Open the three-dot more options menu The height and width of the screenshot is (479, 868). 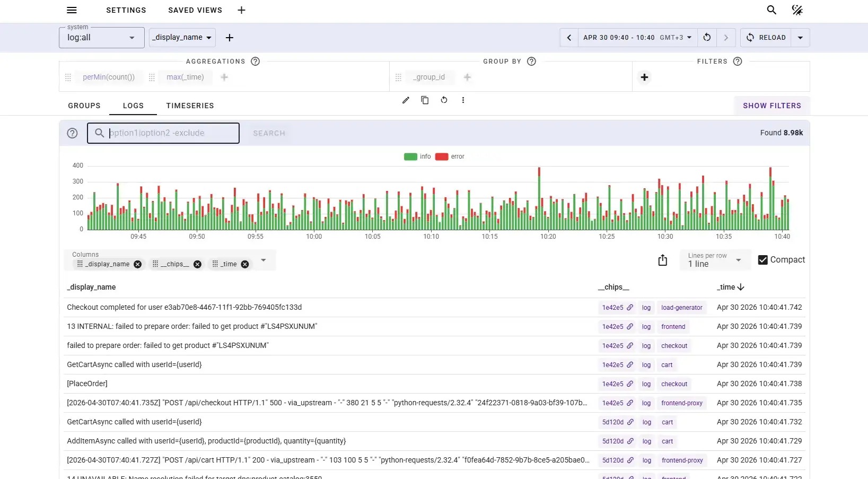pyautogui.click(x=463, y=100)
